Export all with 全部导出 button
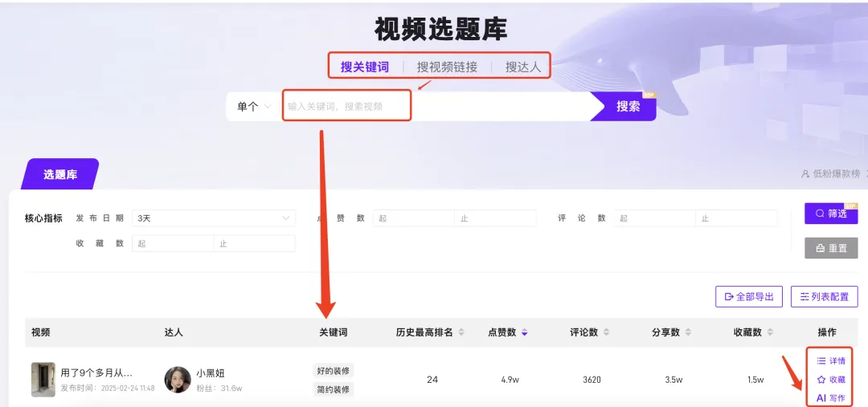This screenshot has height=407, width=868. pos(748,297)
